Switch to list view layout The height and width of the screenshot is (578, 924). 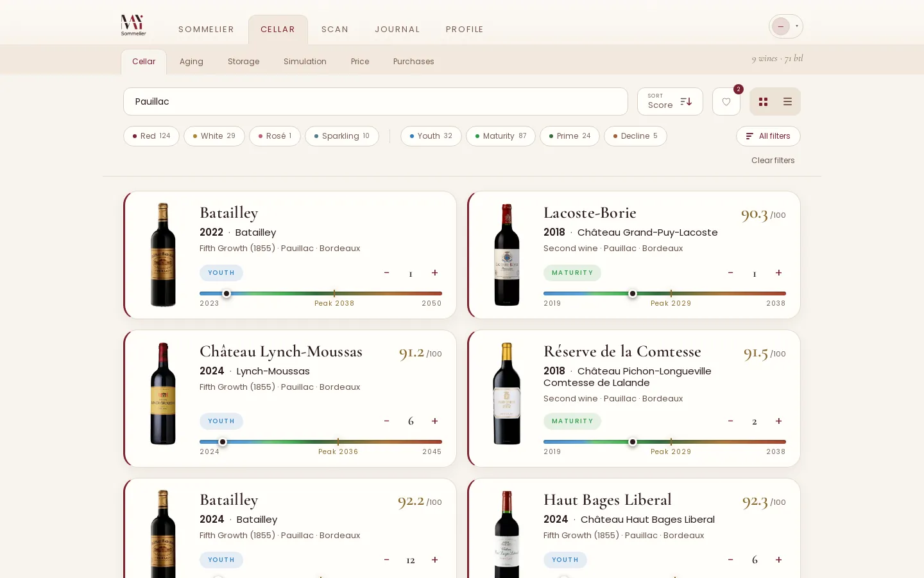(x=787, y=101)
